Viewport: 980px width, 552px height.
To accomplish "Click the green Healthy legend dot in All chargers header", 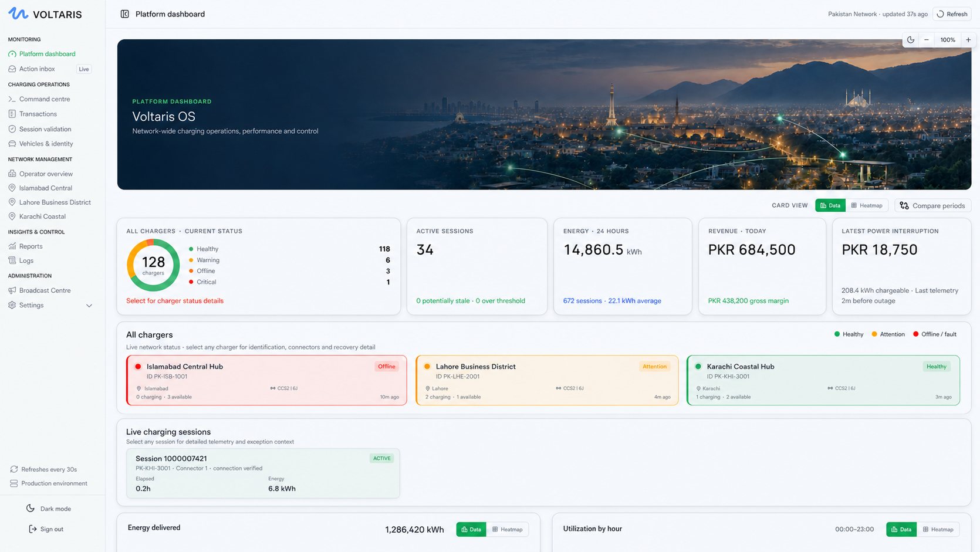I will (837, 334).
